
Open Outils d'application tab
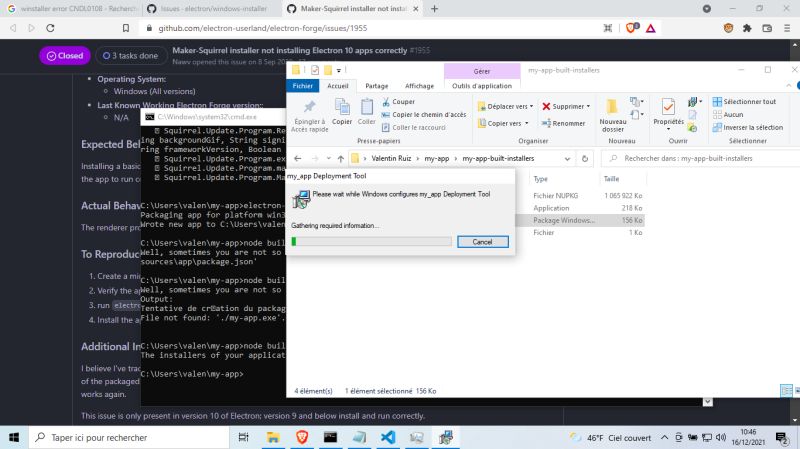click(482, 86)
